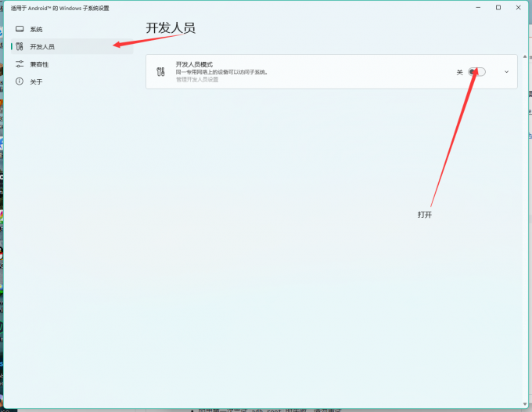Image resolution: width=532 pixels, height=412 pixels.
Task: Maximize the subsystem settings window
Action: click(498, 8)
